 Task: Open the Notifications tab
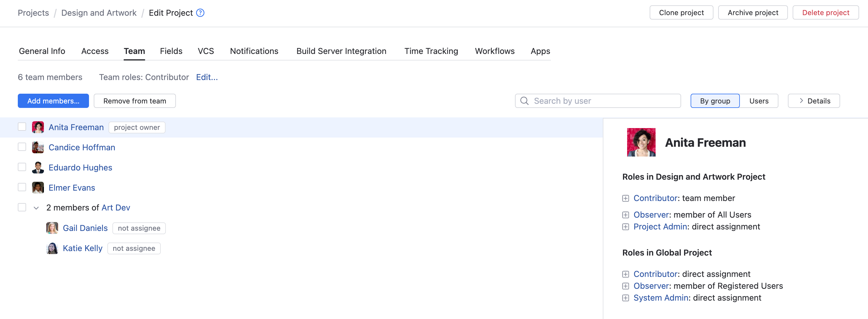(x=254, y=51)
